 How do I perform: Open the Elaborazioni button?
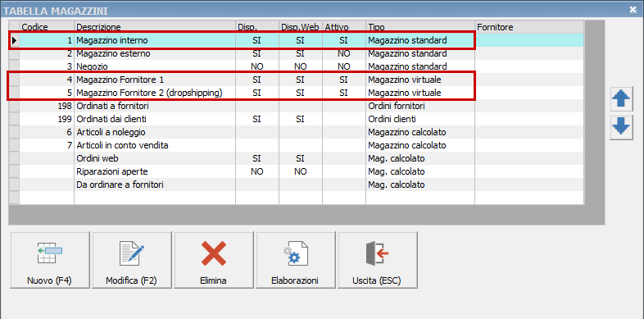coord(296,260)
